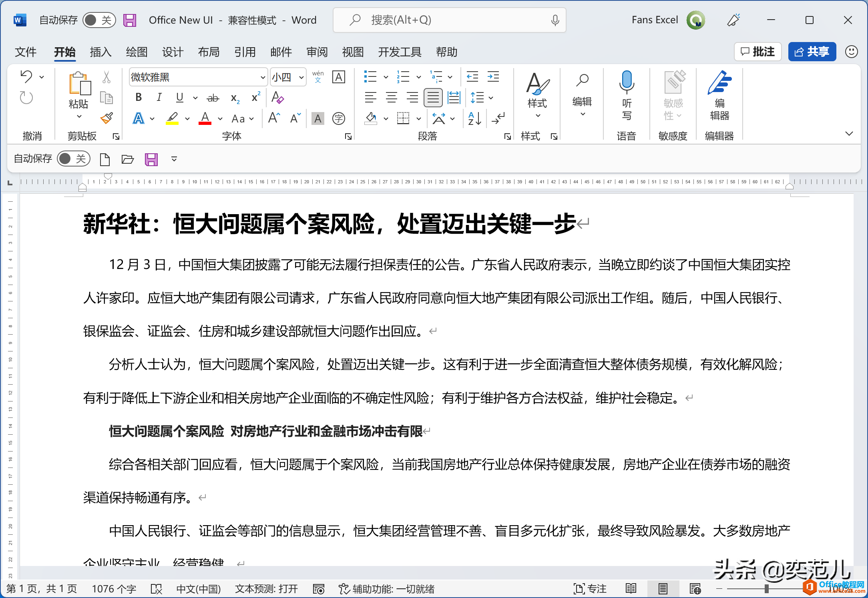Click the Fans Excel account avatar

point(696,20)
